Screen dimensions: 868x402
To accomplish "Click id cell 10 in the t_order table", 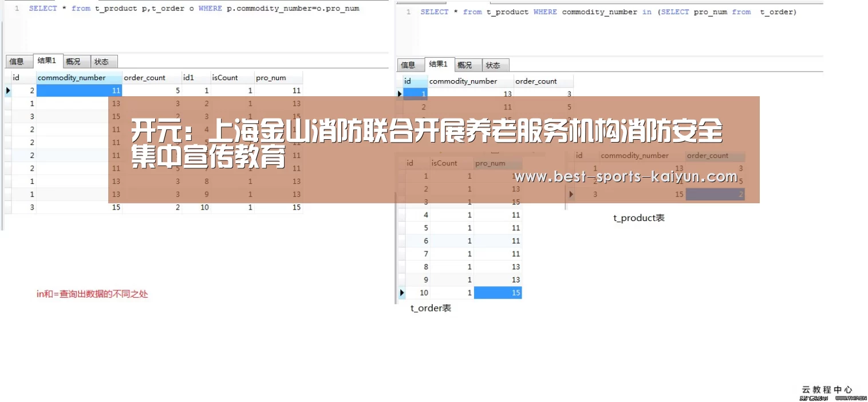I will click(x=417, y=293).
